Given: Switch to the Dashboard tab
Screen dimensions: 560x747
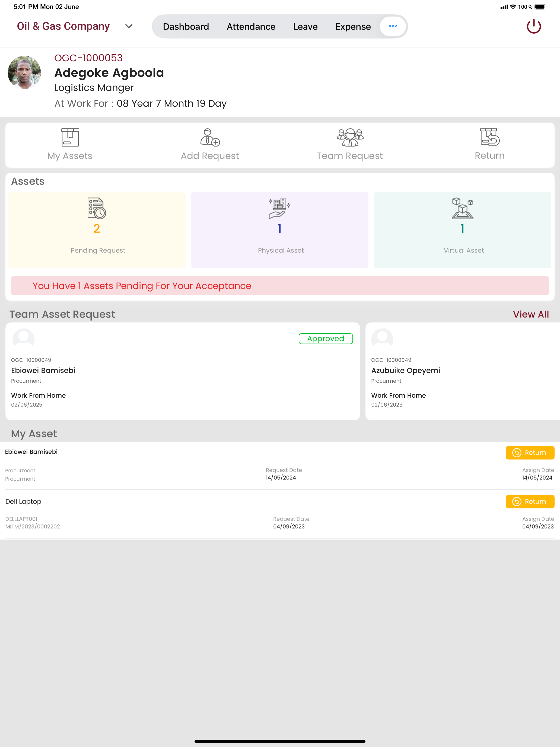Looking at the screenshot, I should coord(186,26).
